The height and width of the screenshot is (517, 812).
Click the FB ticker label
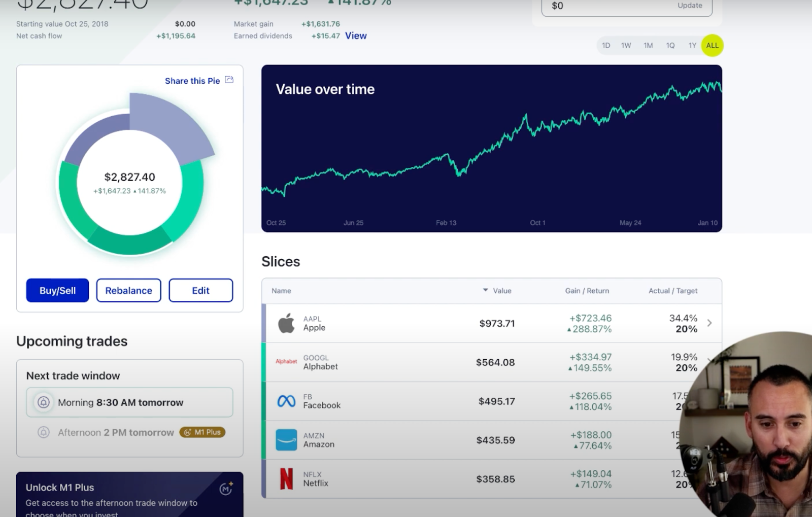pos(308,397)
